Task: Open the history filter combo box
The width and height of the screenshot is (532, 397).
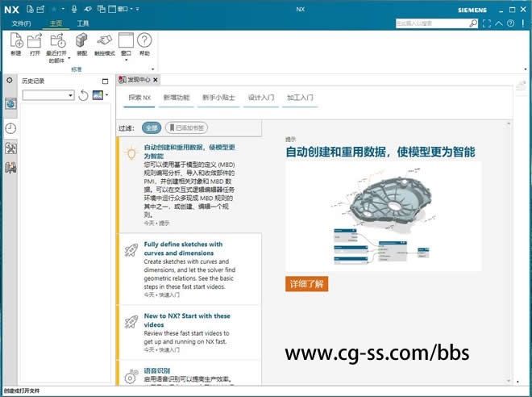Action: [48, 95]
